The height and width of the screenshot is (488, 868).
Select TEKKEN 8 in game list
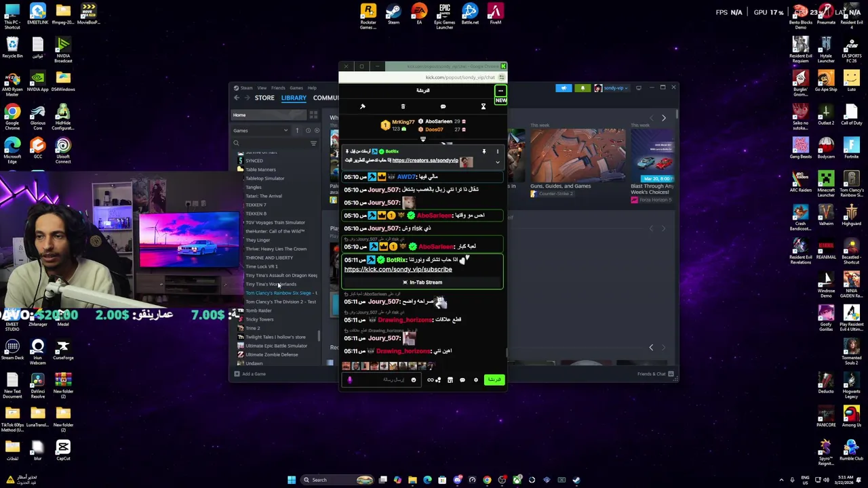click(256, 214)
